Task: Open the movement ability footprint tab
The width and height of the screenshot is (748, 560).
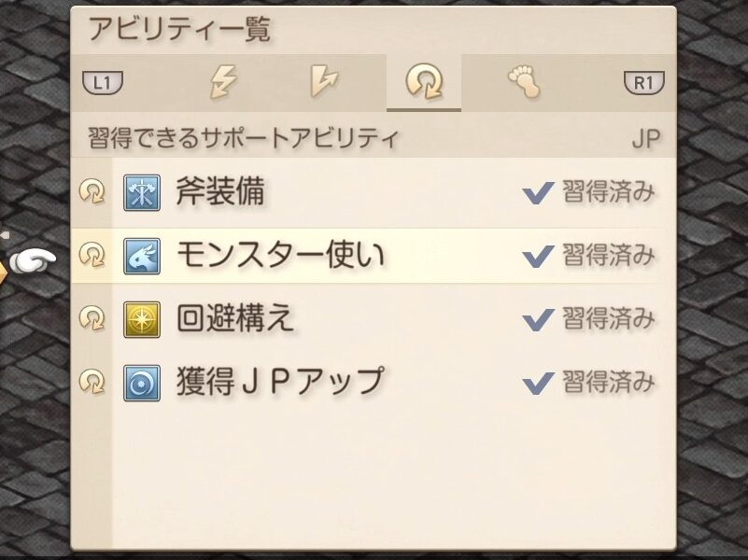Action: pos(524,84)
